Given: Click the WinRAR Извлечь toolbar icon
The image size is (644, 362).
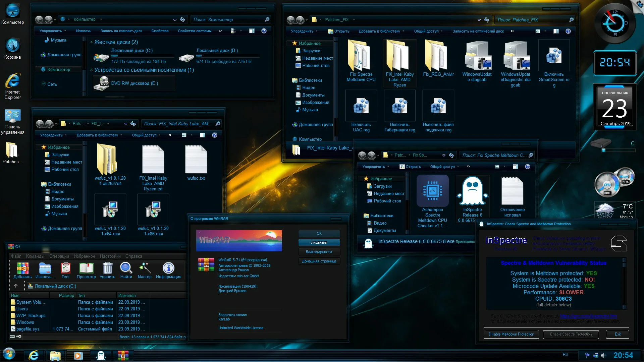Looking at the screenshot, I should tap(45, 270).
